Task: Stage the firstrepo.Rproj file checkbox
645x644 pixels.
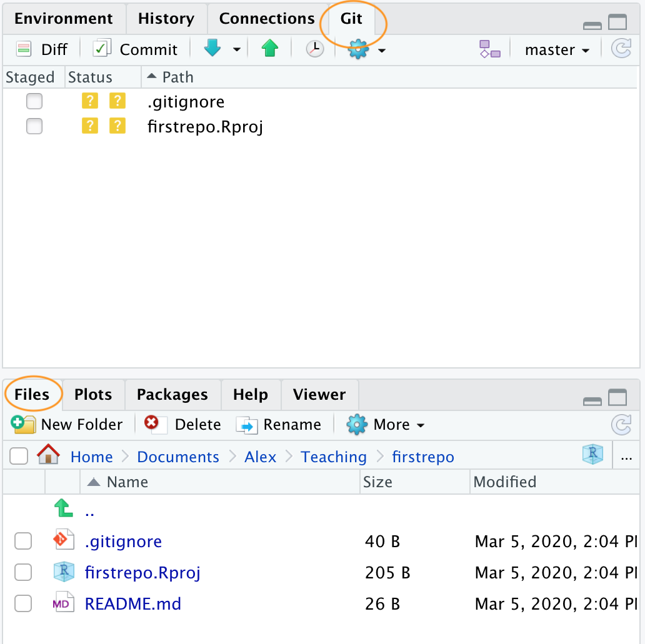Action: [x=34, y=126]
